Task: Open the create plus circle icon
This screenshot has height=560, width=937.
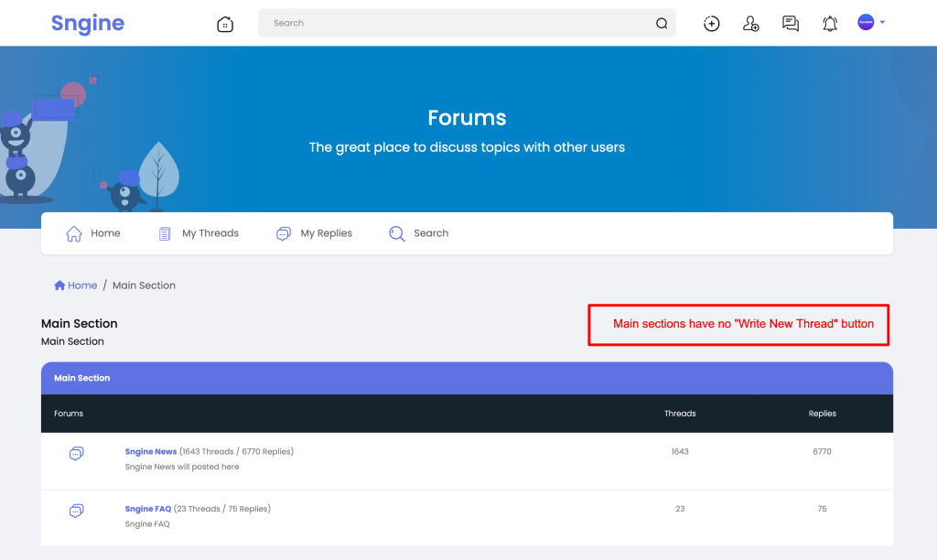Action: [711, 23]
